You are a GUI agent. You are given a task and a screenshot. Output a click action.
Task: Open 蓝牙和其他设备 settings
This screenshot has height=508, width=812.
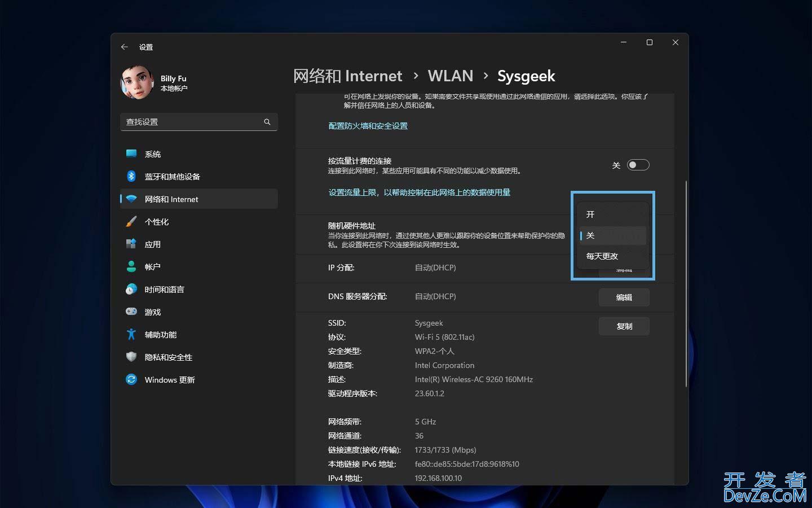(199, 177)
